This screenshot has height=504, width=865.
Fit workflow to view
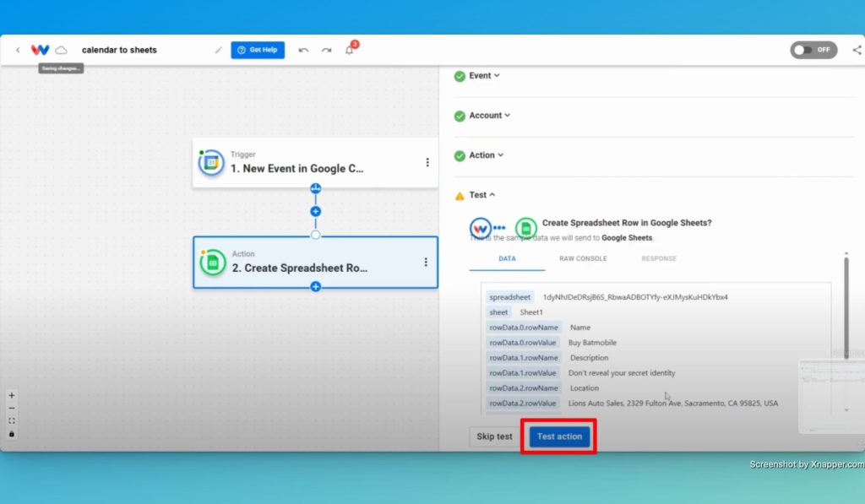[12, 420]
